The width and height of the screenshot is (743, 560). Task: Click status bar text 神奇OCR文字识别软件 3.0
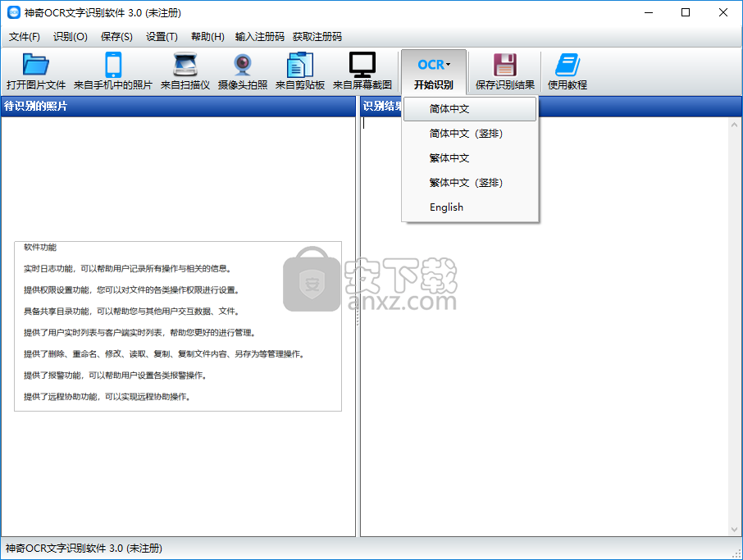tap(84, 549)
